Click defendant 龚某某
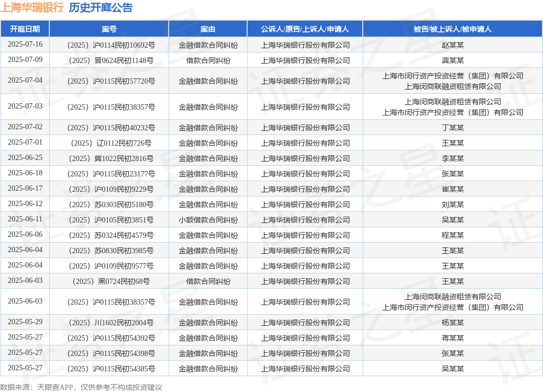The height and width of the screenshot is (392, 543). coord(453,60)
